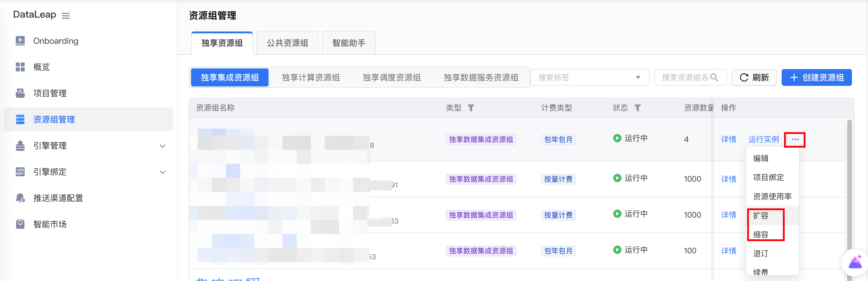
Task: Select the 独享计算资源组 sub-tab
Action: (310, 77)
